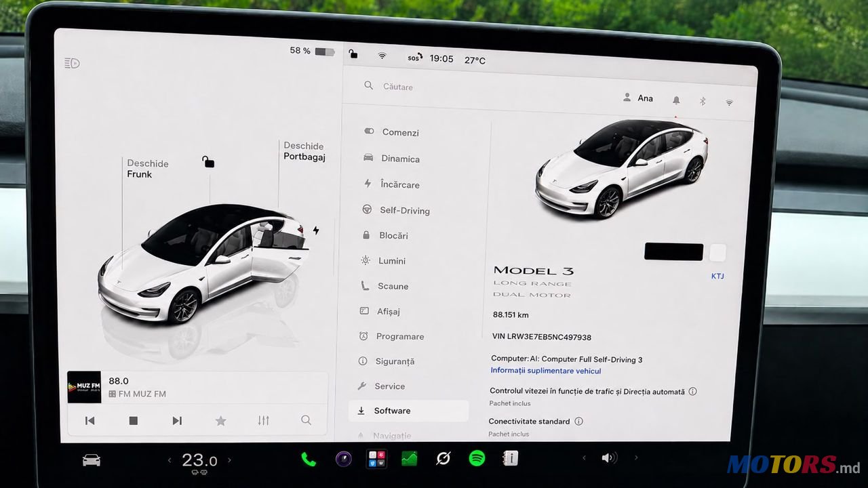Favorite the current station with star

[x=220, y=421]
